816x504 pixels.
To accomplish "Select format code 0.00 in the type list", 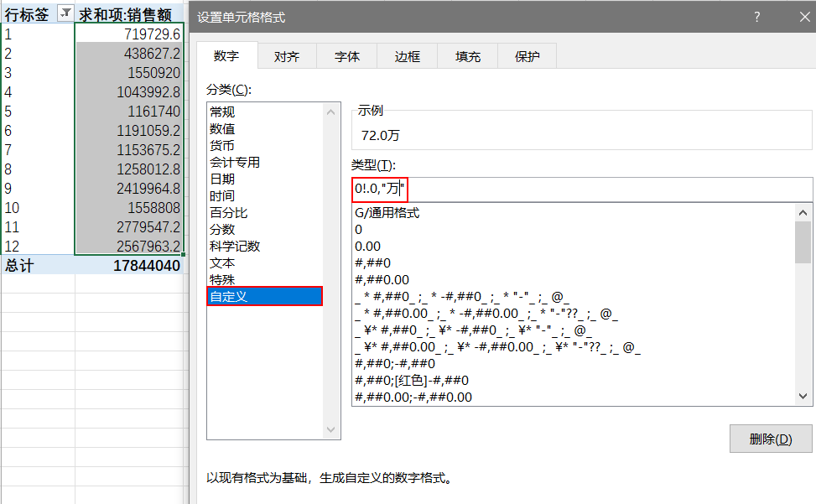I will (574, 246).
